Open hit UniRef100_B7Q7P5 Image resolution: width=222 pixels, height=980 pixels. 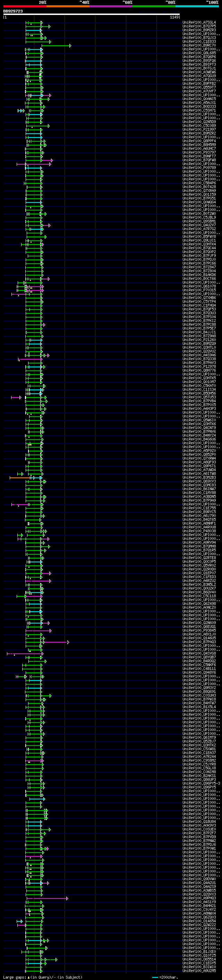[199, 26]
